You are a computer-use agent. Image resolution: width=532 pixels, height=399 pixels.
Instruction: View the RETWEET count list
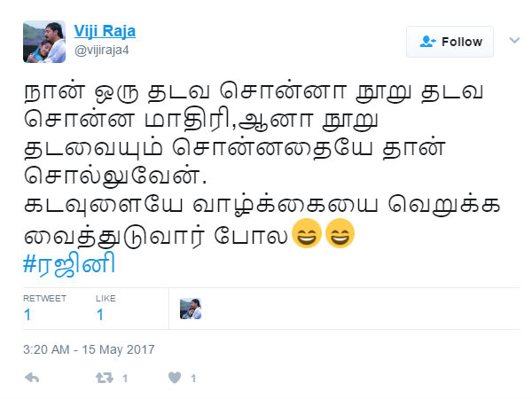pos(44,308)
